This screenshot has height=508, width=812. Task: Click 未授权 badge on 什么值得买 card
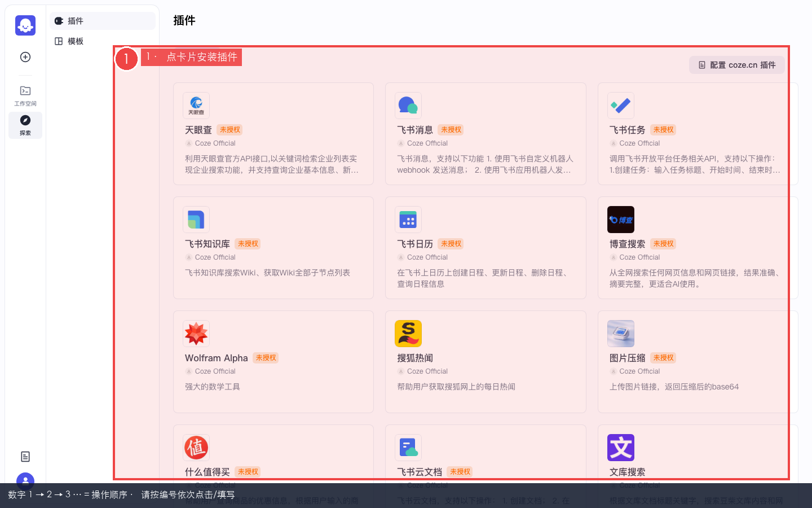pyautogui.click(x=248, y=472)
